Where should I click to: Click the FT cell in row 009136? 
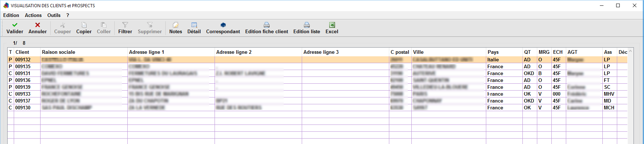(x=610, y=80)
